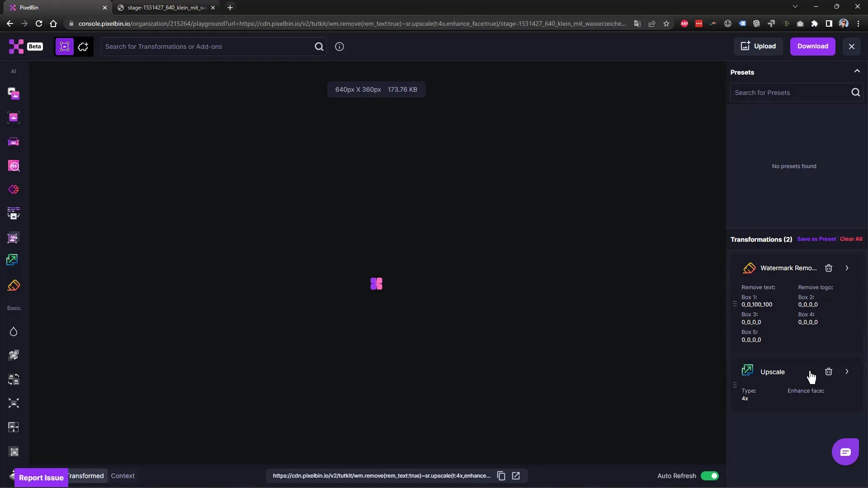The image size is (868, 488).
Task: Click the Search for Presets input field
Action: tap(789, 92)
